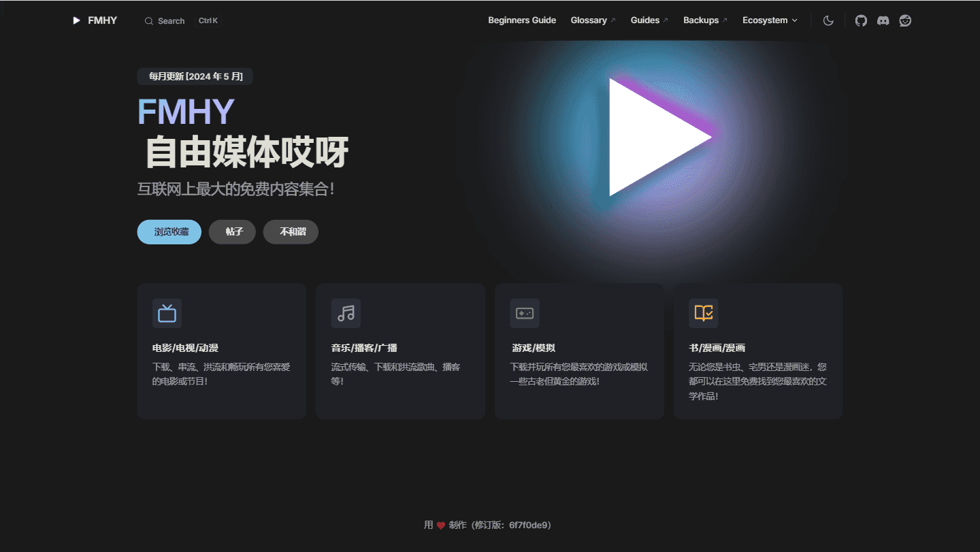980x552 pixels.
Task: Open the GitHub icon link
Action: coord(861,20)
